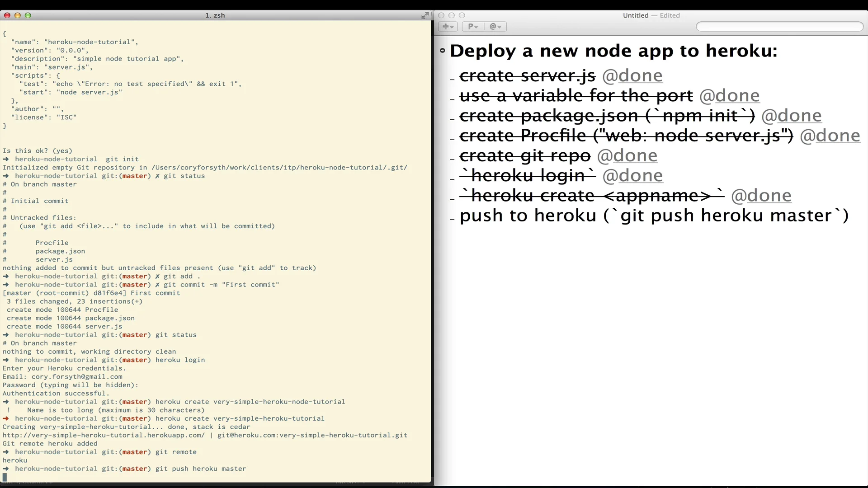This screenshot has height=488, width=868.
Task: Click the herokuapp.com URL line in terminal
Action: point(205,435)
